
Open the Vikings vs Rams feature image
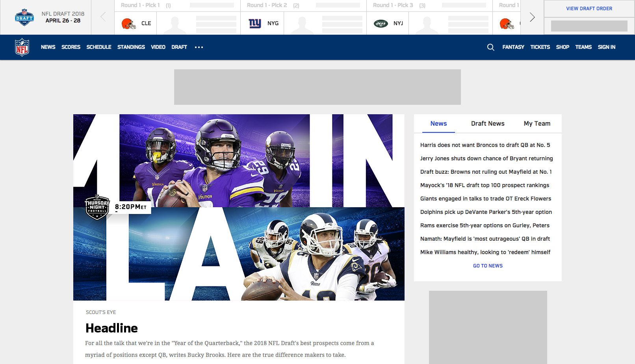[x=239, y=207]
